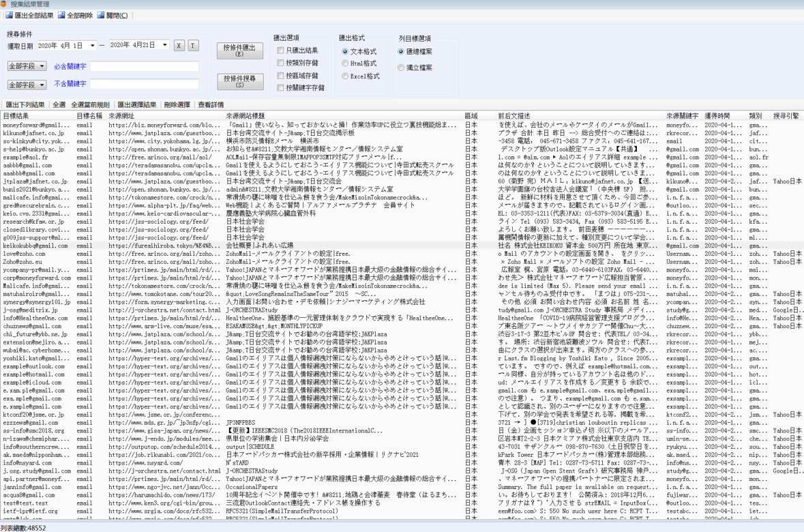Choose the Excel格式 radio button
This screenshot has height=532, width=804.
[x=345, y=76]
